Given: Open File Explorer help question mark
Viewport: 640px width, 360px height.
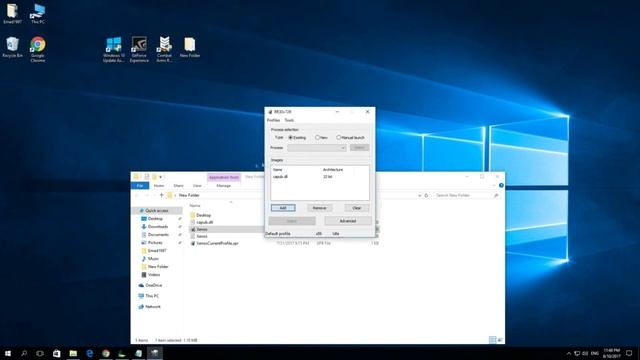Looking at the screenshot, I should [x=501, y=186].
